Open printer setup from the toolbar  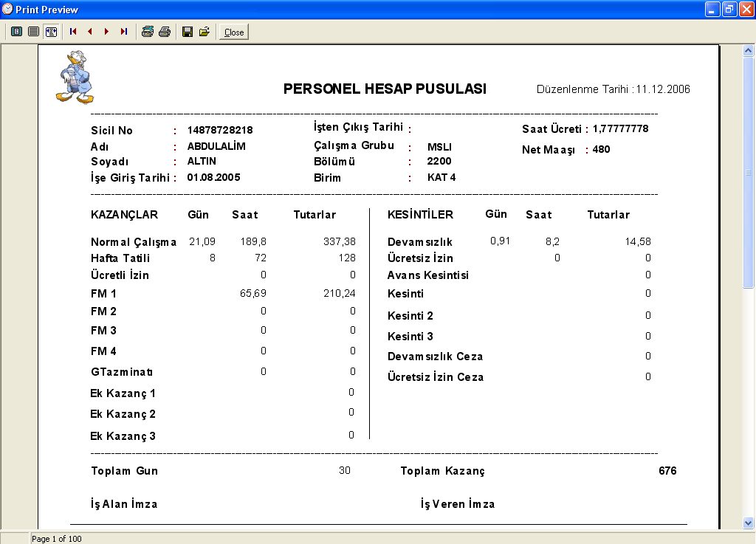click(x=148, y=32)
